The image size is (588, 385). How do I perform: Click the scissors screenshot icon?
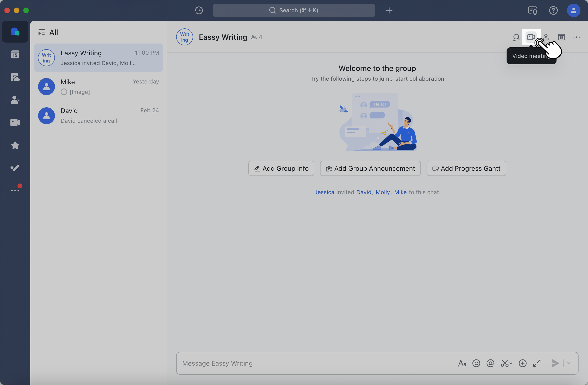coord(504,363)
